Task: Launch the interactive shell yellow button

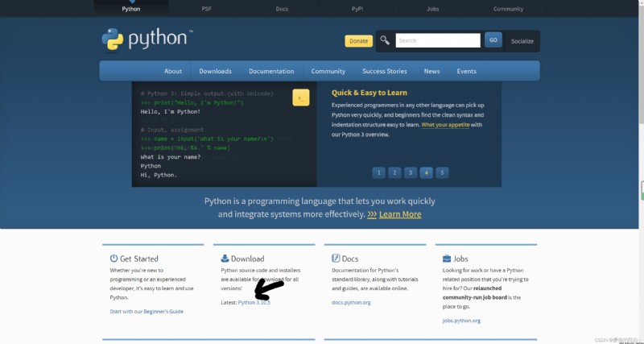Action: click(x=300, y=97)
